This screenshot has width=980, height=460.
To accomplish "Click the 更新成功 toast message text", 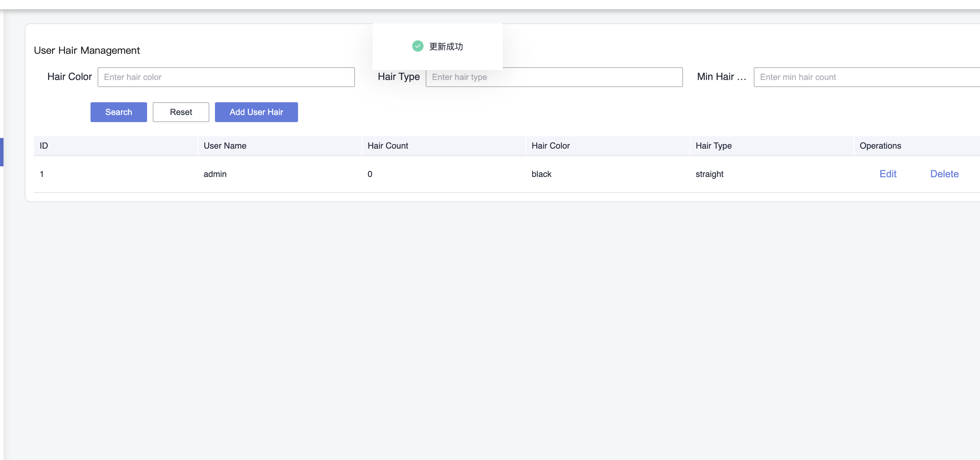I will [x=446, y=46].
